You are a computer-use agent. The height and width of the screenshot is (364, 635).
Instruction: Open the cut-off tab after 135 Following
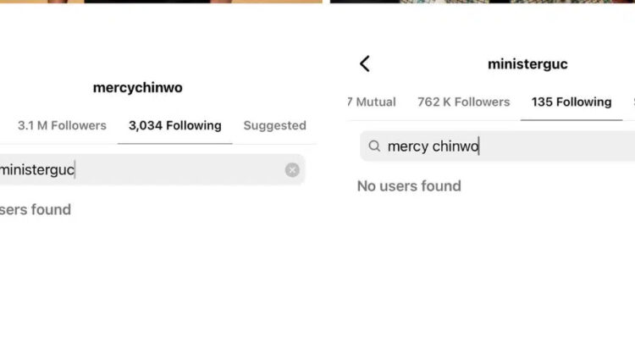[632, 102]
